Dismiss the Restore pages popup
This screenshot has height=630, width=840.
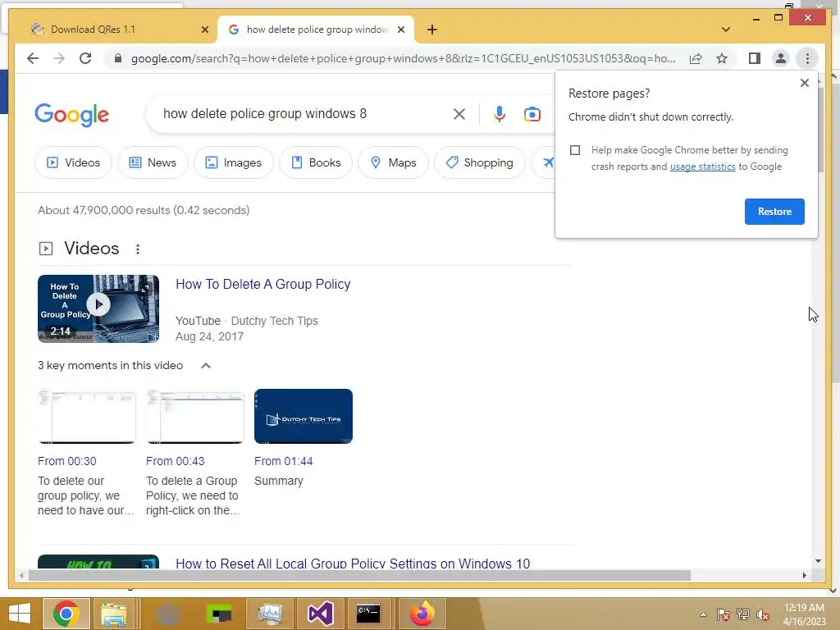804,83
